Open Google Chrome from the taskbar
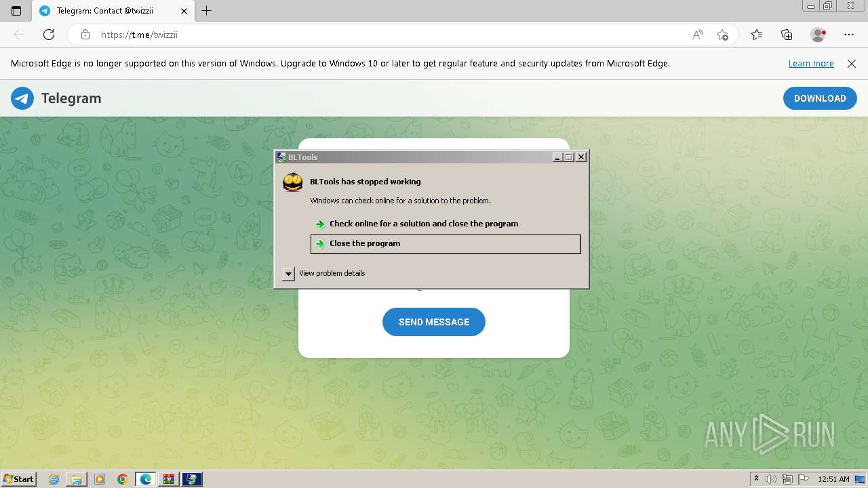The image size is (868, 488). pos(123,479)
